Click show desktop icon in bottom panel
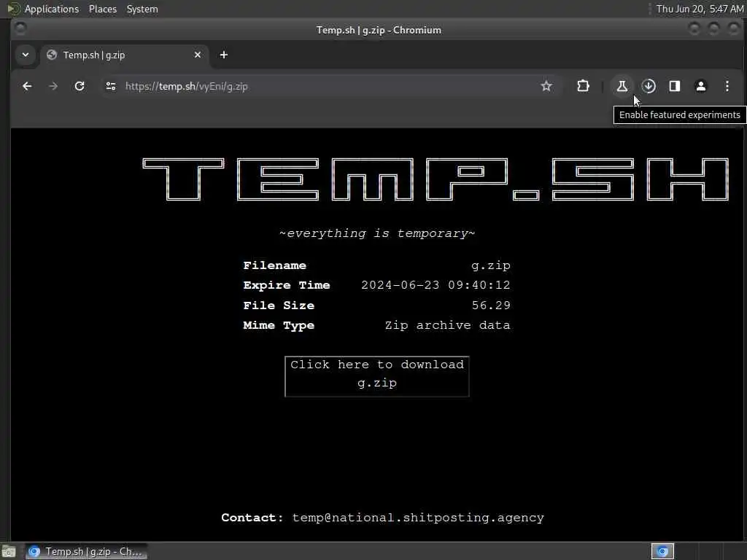Screen dimensions: 747x560 (9, 551)
